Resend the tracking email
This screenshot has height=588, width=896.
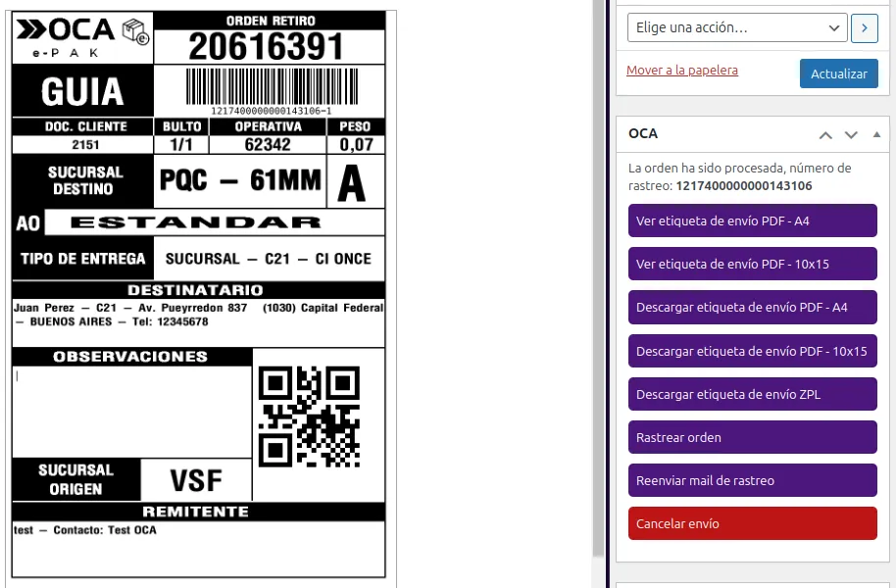(752, 480)
